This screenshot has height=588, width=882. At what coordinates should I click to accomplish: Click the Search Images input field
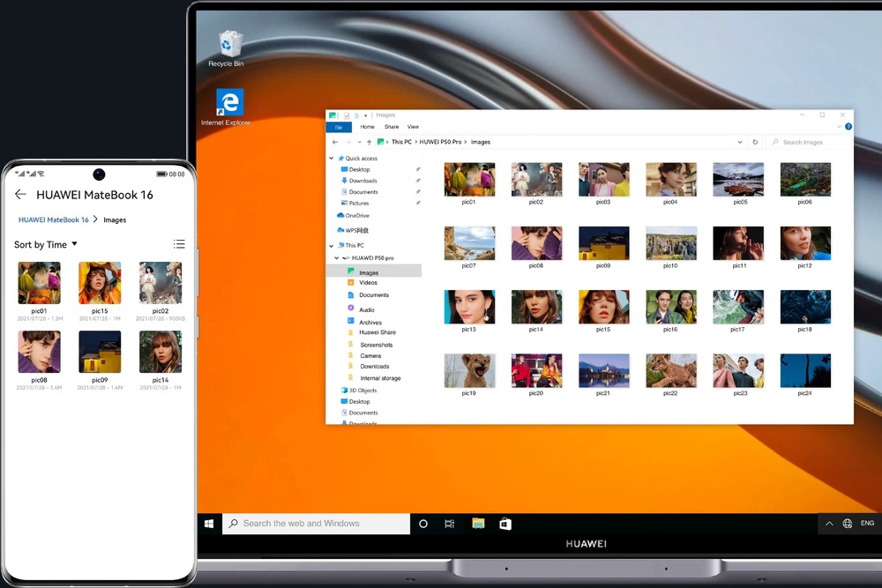[x=807, y=142]
